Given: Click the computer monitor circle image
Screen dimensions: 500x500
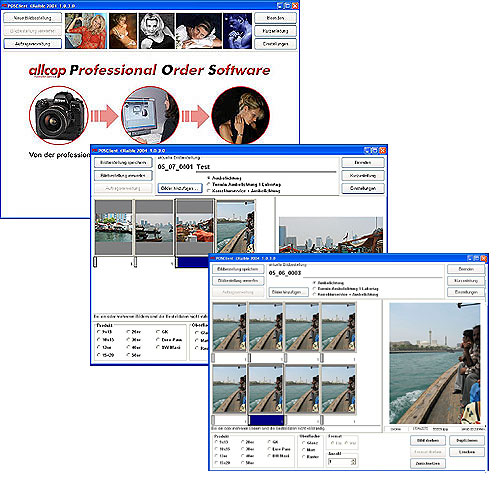Looking at the screenshot, I should 150,115.
